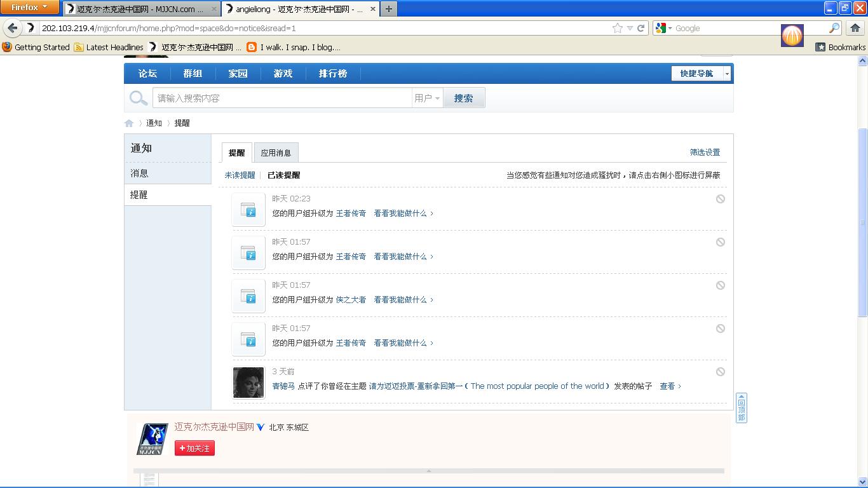Reload the page with the refresh icon
The height and width of the screenshot is (488, 868).
[641, 28]
